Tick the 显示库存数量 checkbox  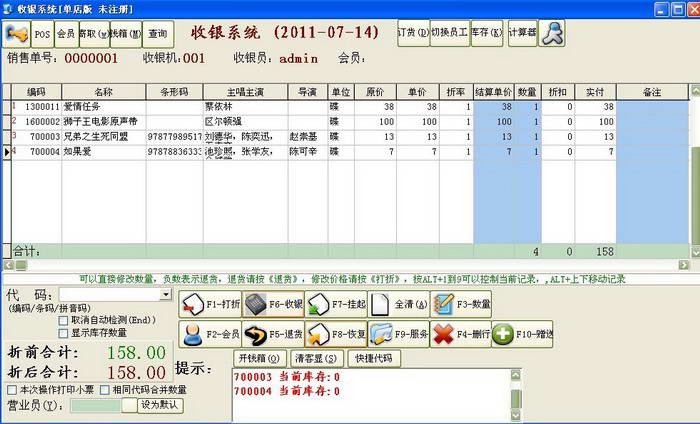tap(63, 333)
